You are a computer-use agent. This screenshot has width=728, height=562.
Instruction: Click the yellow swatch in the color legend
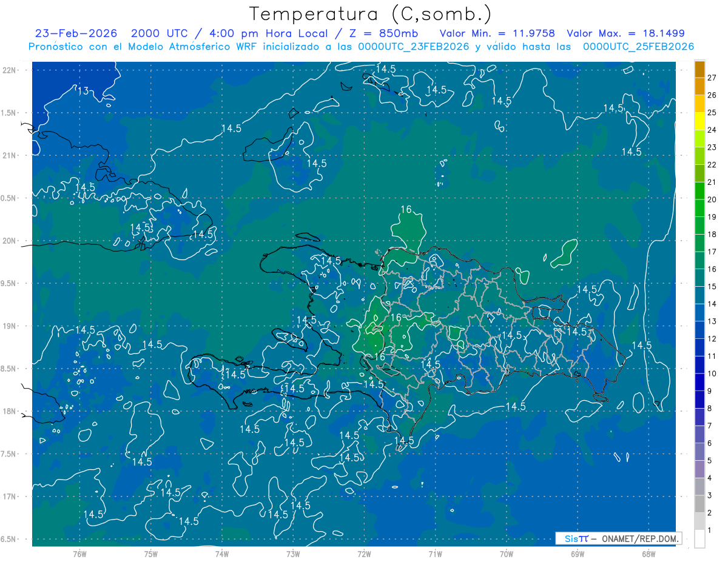(x=699, y=121)
